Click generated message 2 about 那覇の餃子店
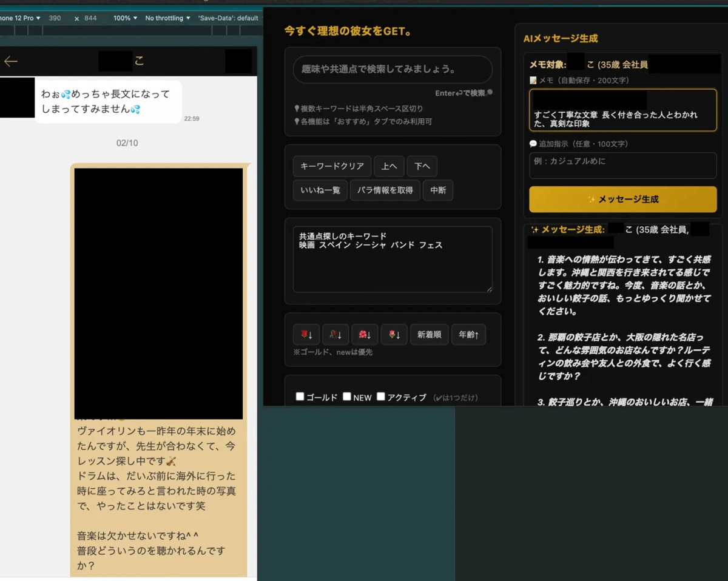 pos(625,356)
